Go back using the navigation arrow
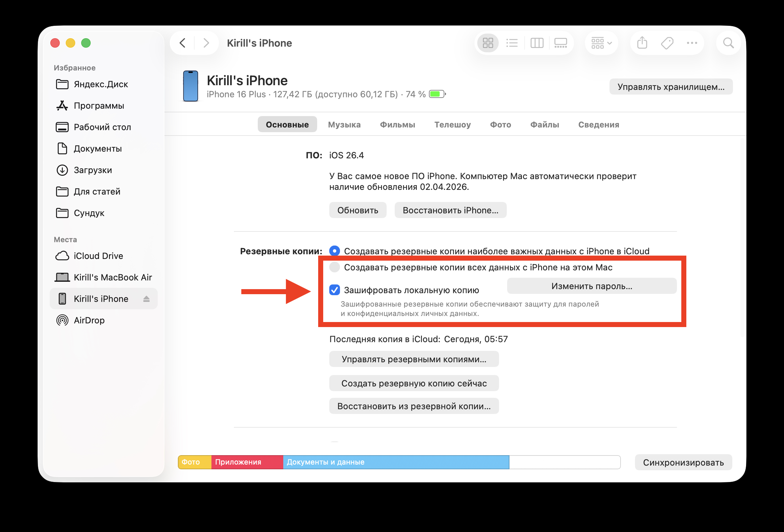 coord(182,43)
